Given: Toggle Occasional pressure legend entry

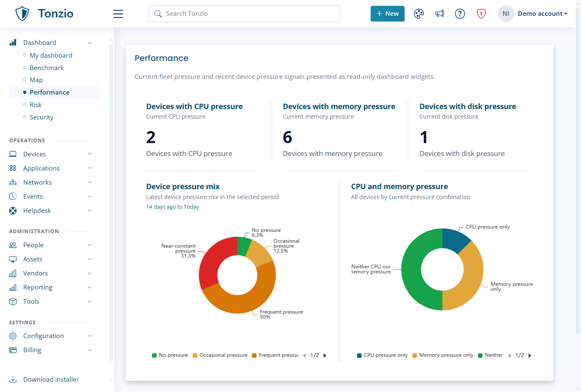Looking at the screenshot, I should [220, 355].
